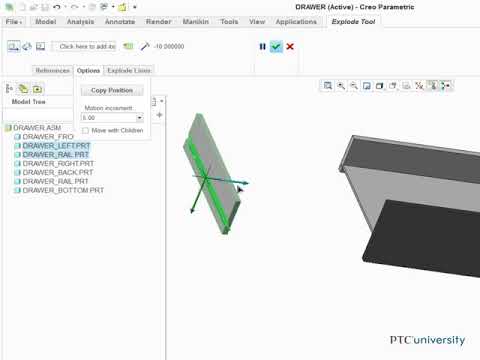The height and width of the screenshot is (360, 480).
Task: Select DRAWER_BACK.PRT in the model tree
Action: [x=58, y=173]
